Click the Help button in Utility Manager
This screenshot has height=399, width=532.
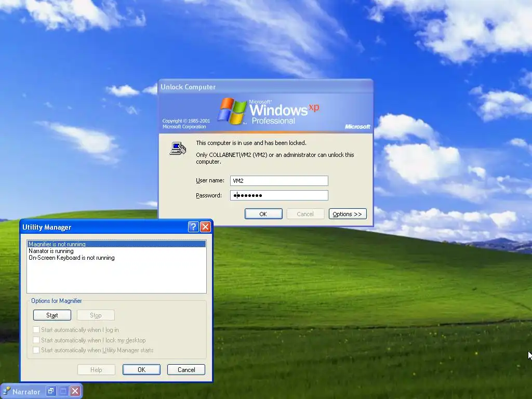pos(96,369)
